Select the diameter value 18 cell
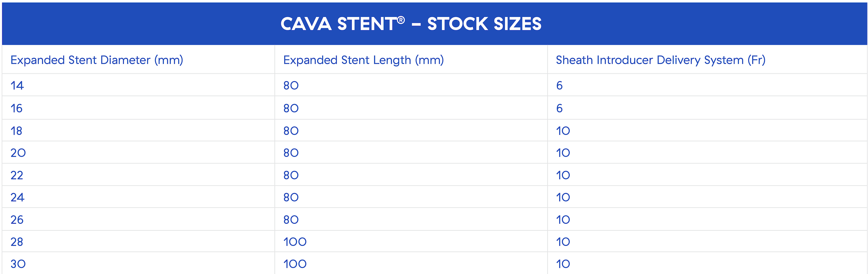868x274 pixels. [16, 131]
